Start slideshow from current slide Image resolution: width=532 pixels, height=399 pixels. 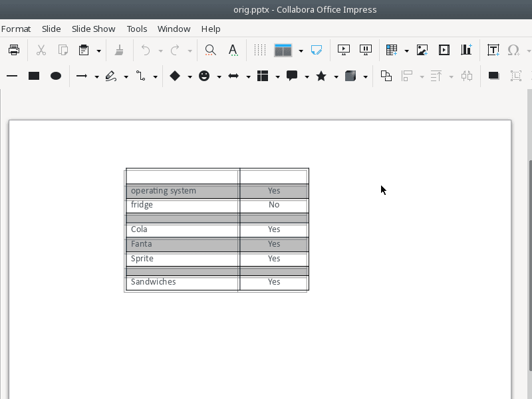(x=366, y=49)
